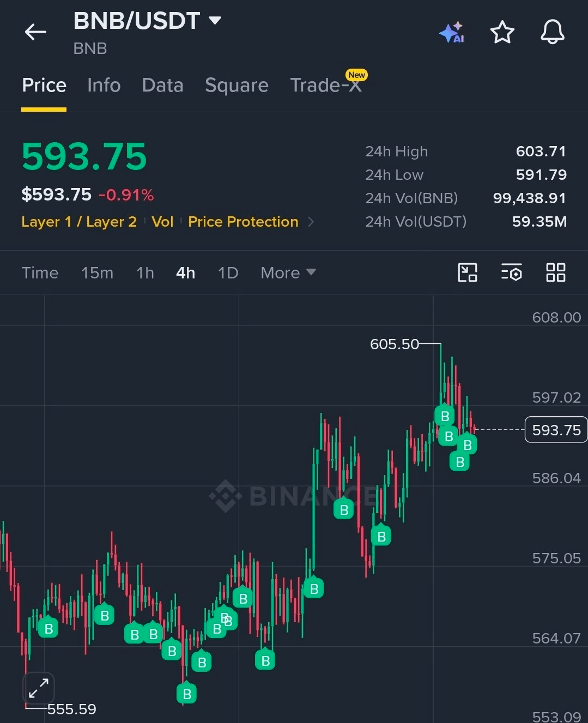Click the buy marker B at the chart bottom near 555.59

(x=186, y=693)
